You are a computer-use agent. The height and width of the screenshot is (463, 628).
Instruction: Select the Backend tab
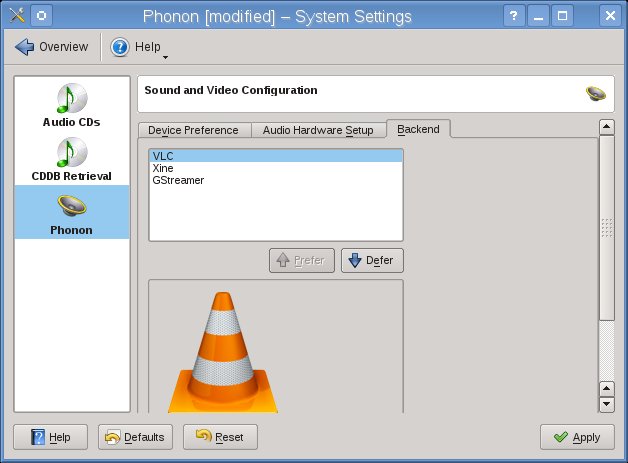coord(418,129)
